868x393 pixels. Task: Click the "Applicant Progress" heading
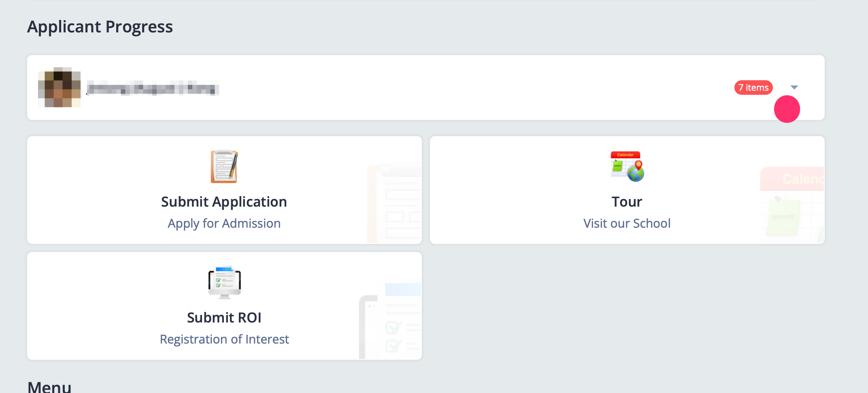(x=100, y=27)
